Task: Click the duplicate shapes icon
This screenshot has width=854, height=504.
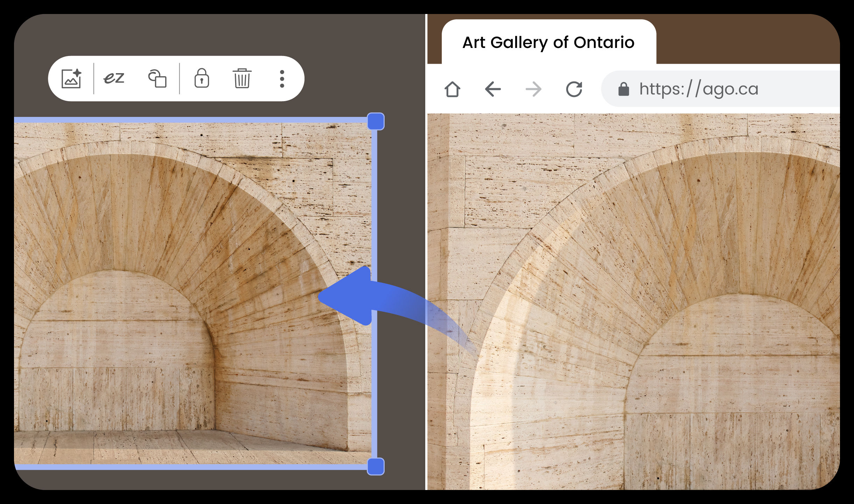Action: pos(157,78)
